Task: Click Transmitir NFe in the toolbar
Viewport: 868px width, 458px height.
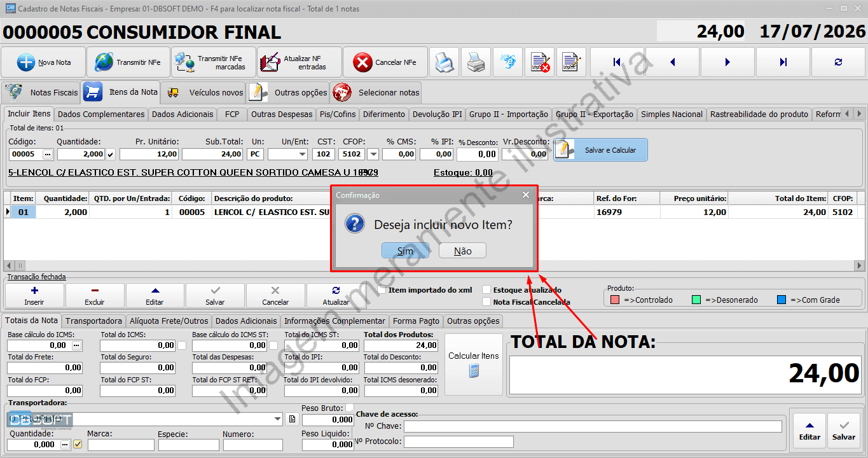Action: [x=128, y=62]
